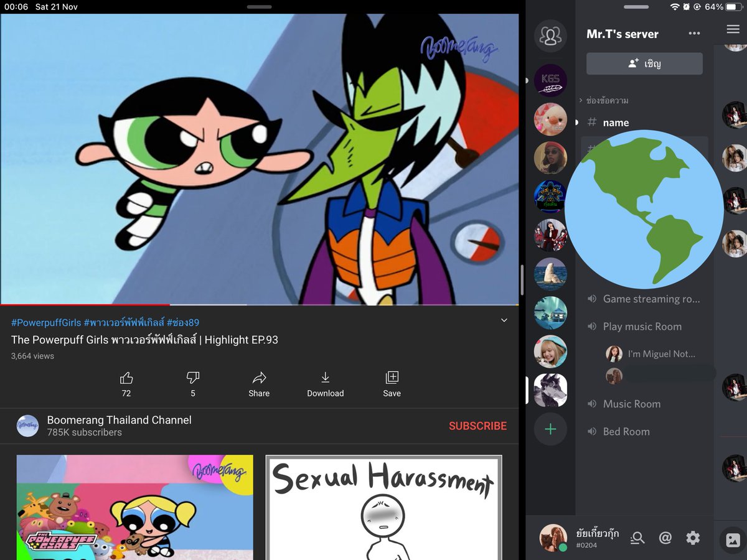This screenshot has width=747, height=560.
Task: Tap the 3,664 views text
Action: click(x=32, y=356)
